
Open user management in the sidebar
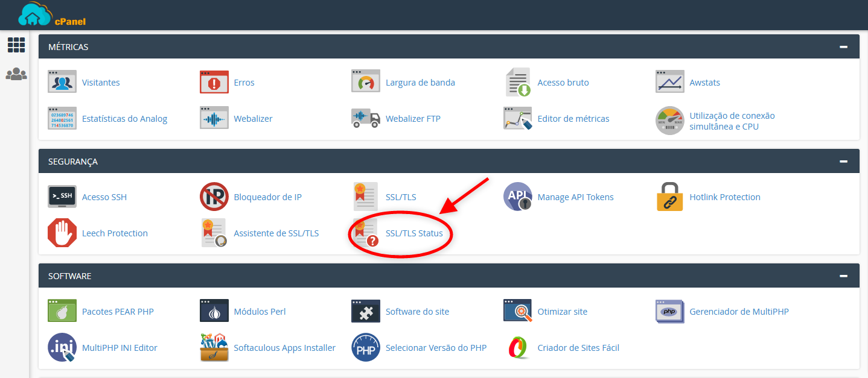[x=16, y=75]
